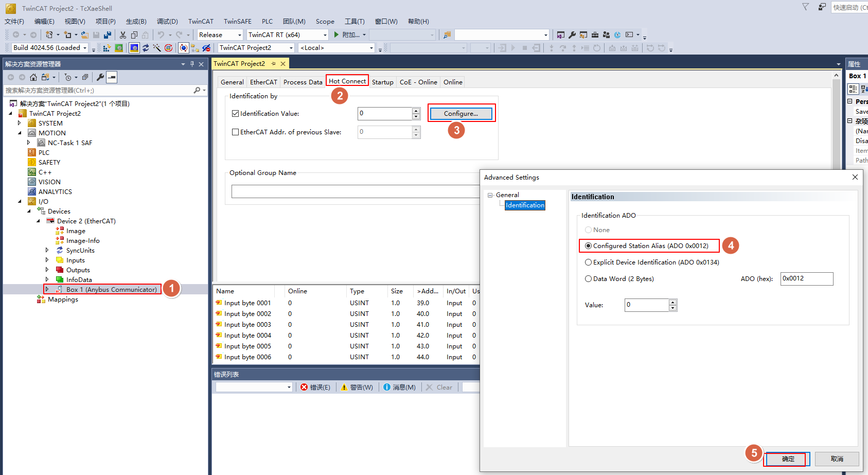Click the Save All toolbar icon
Screen dimensions: 868x475
click(108, 35)
